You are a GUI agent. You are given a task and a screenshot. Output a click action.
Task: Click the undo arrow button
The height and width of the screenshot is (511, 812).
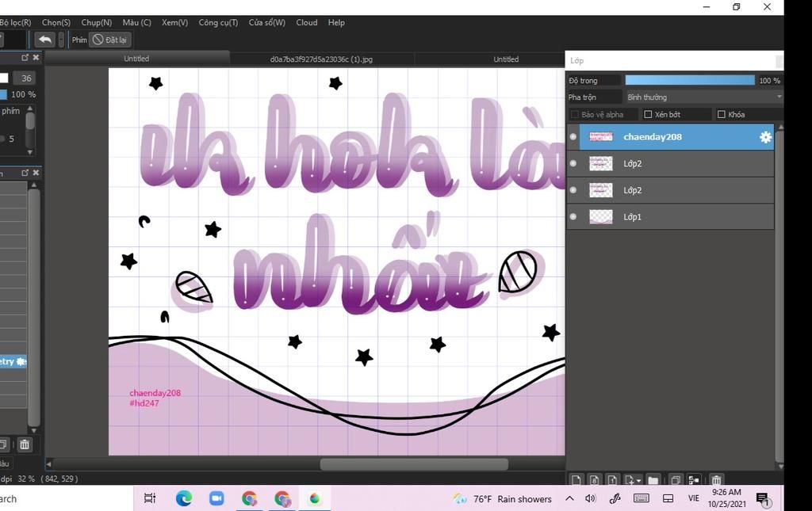[x=45, y=40]
